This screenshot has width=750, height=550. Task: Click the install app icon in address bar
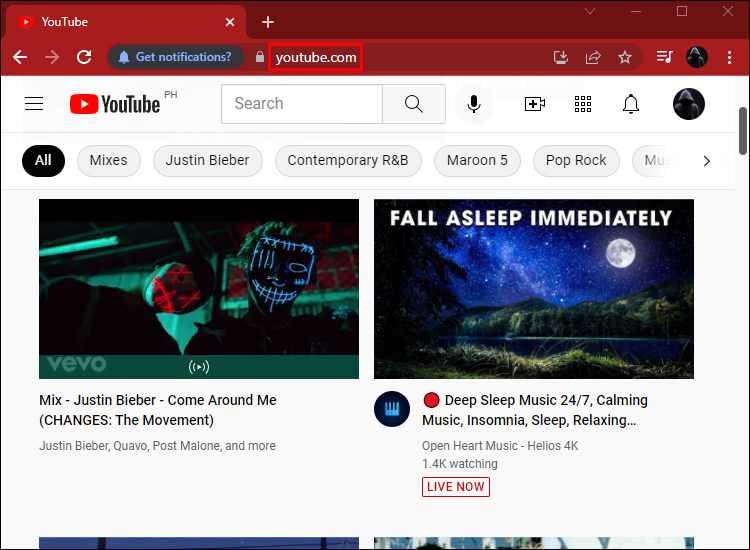click(x=561, y=57)
